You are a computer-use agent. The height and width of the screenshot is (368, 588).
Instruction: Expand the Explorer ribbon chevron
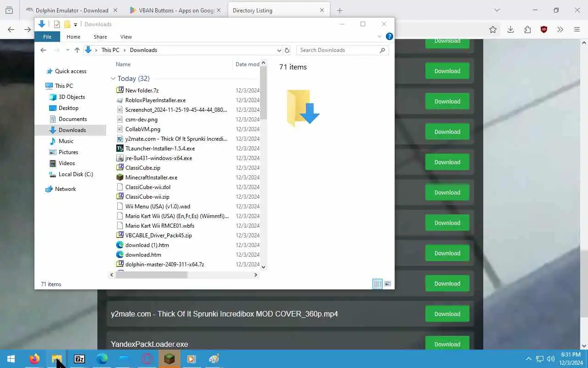coord(379,36)
